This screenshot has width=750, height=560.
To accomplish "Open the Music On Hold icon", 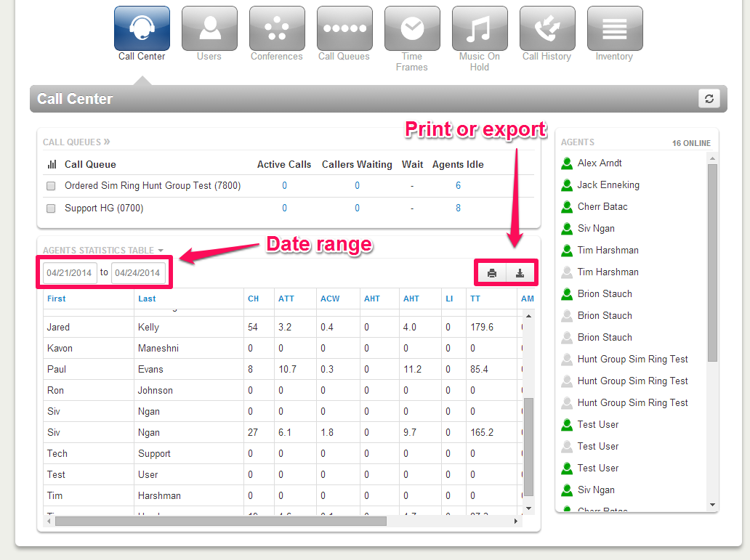I will pyautogui.click(x=479, y=28).
